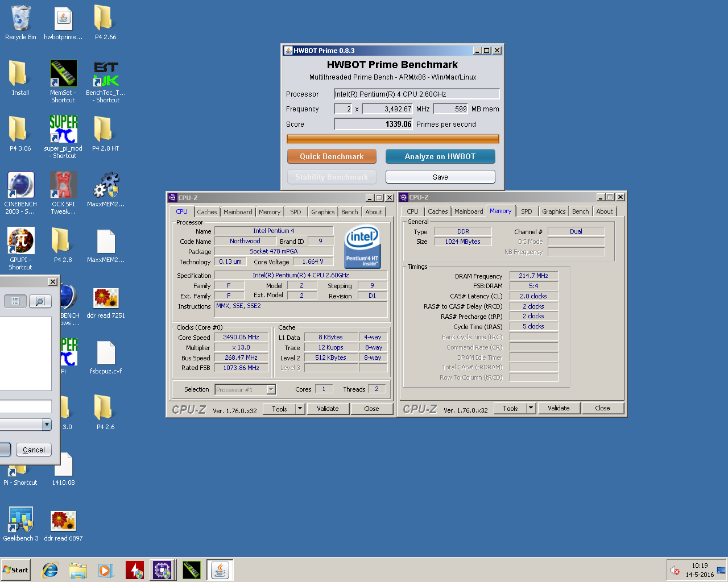Click Analyze on HWBOT button
728x582 pixels.
(x=440, y=156)
